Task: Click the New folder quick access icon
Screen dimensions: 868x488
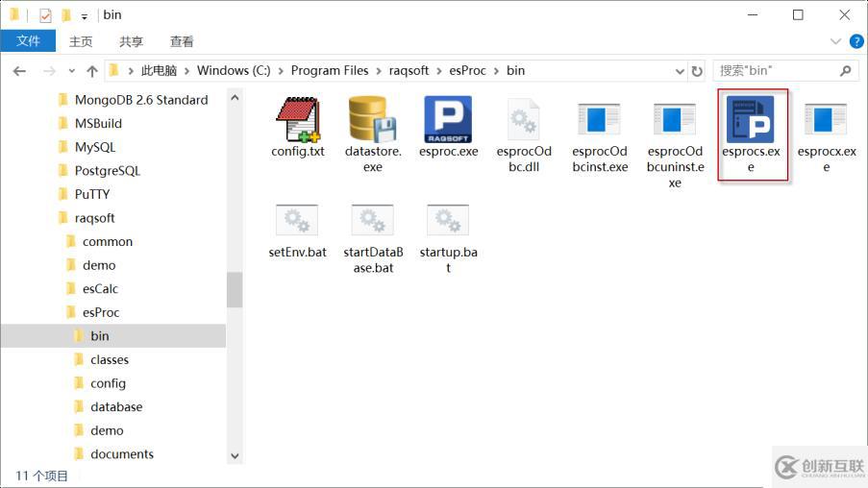Action: click(x=66, y=15)
